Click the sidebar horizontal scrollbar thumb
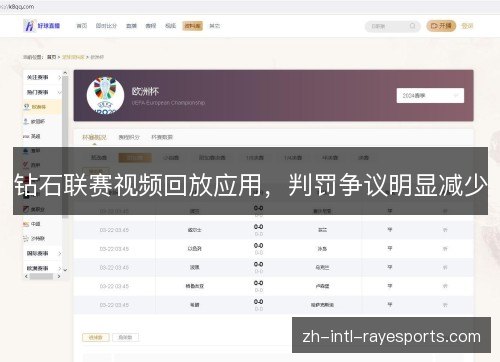This screenshot has height=362, width=500. [41, 276]
